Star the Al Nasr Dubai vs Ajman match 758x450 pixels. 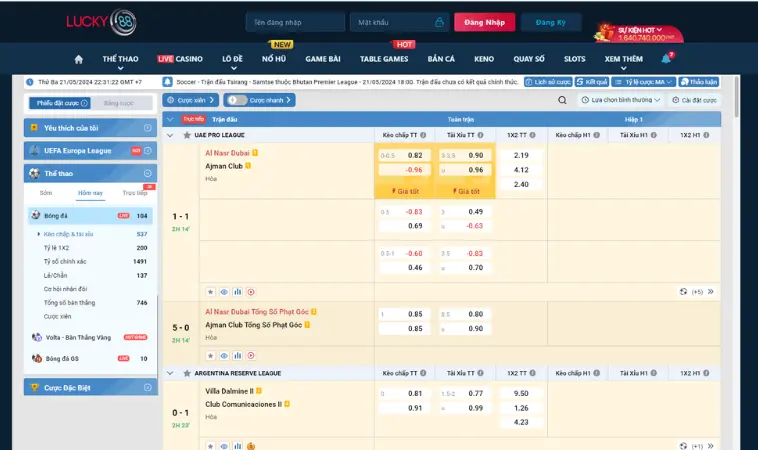coord(210,292)
